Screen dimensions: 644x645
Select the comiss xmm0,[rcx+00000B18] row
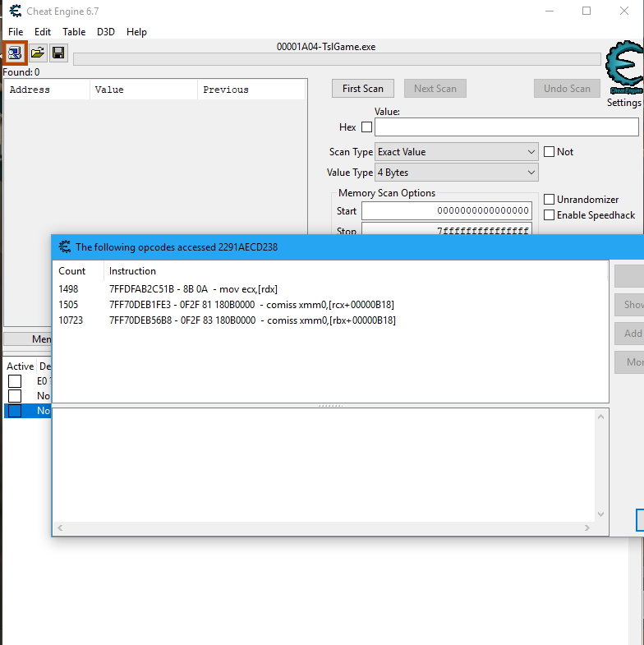coord(330,305)
